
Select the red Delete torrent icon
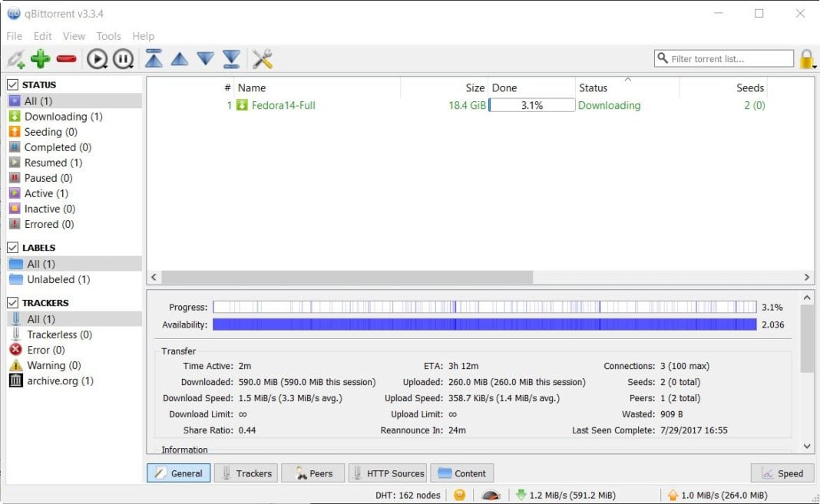point(67,58)
